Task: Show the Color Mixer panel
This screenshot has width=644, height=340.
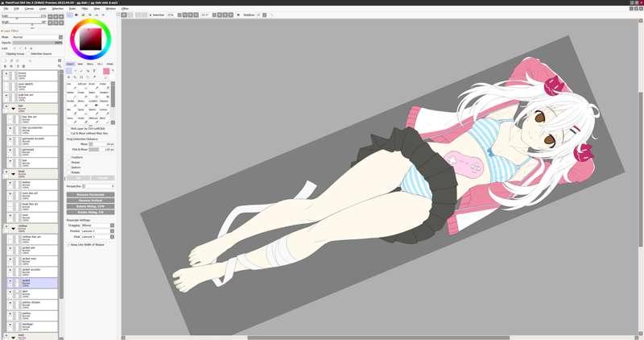Action: pos(89,15)
